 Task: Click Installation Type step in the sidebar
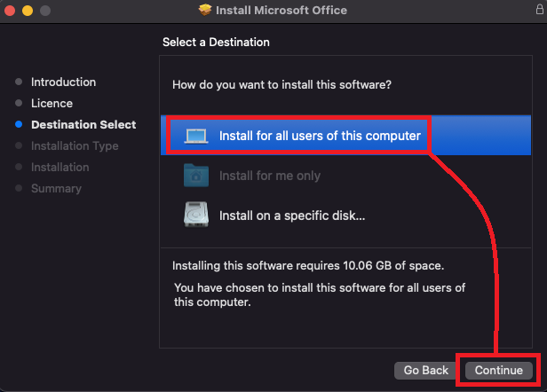(x=75, y=146)
